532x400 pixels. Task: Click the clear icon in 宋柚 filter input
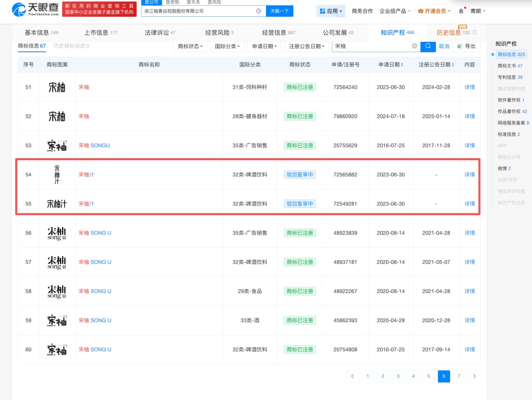(414, 46)
